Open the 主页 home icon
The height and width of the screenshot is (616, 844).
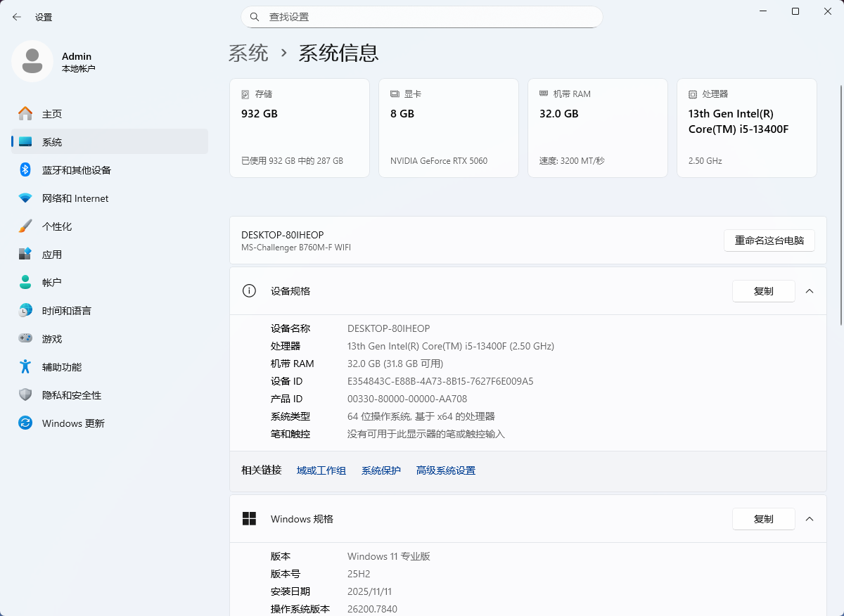click(25, 114)
